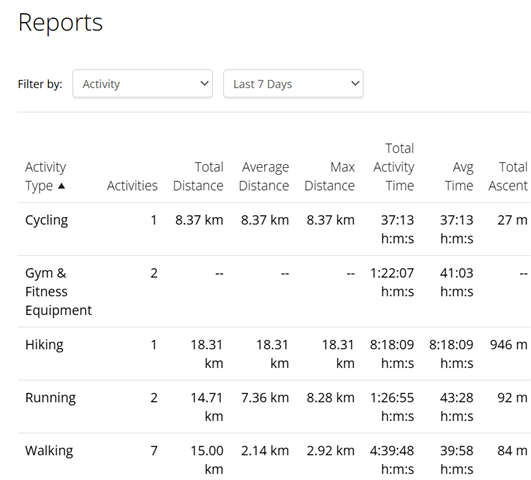The height and width of the screenshot is (480, 531).
Task: Sort by Avg Time column header
Action: pyautogui.click(x=459, y=176)
